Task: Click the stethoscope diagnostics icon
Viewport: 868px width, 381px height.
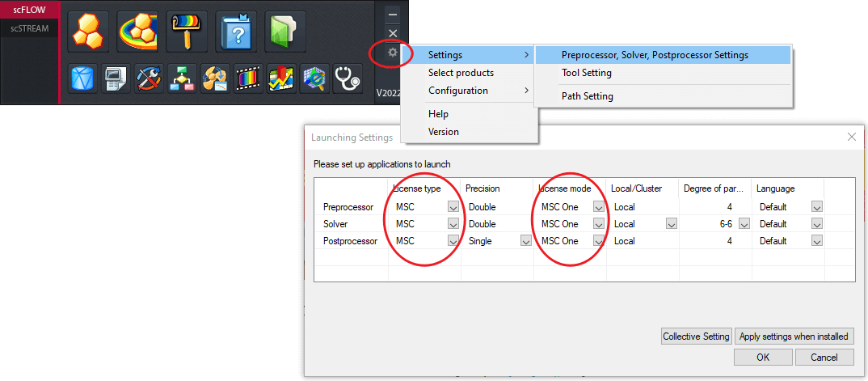Action: (347, 79)
